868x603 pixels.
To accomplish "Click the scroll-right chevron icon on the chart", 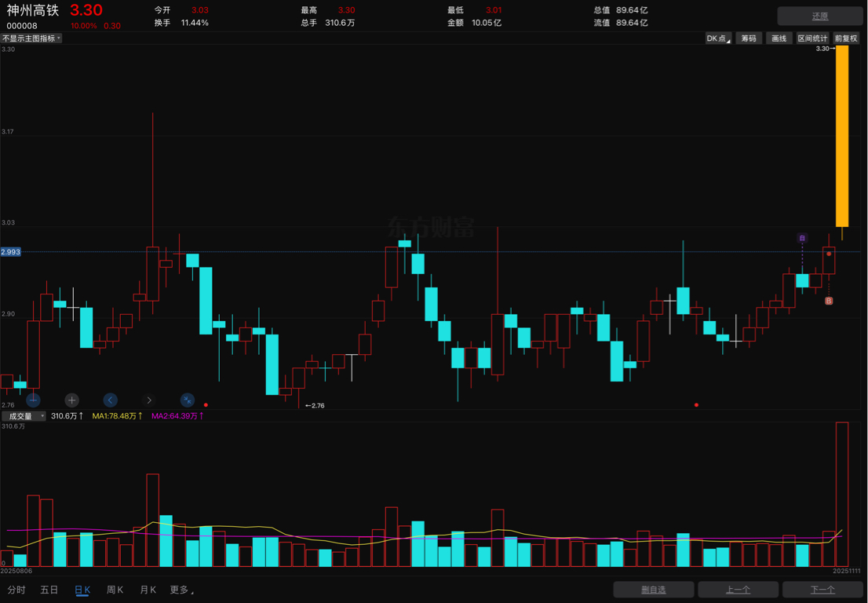I will 149,400.
